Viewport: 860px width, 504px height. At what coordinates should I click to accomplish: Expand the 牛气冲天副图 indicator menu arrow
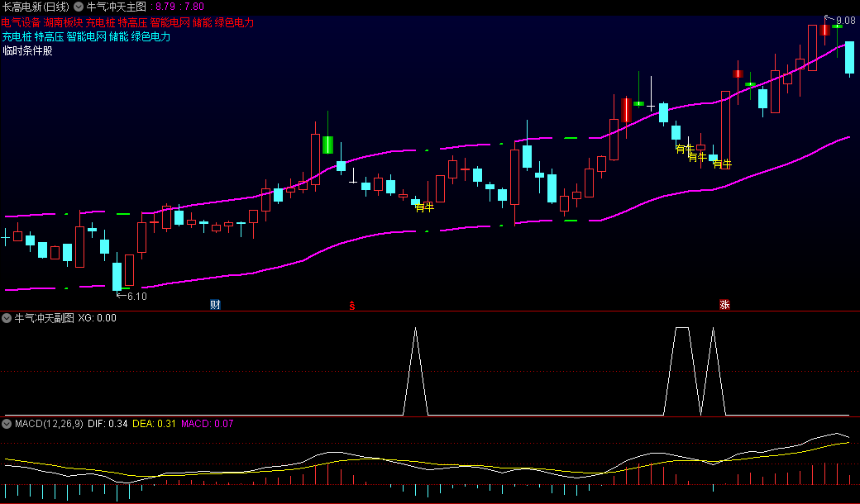[7, 318]
